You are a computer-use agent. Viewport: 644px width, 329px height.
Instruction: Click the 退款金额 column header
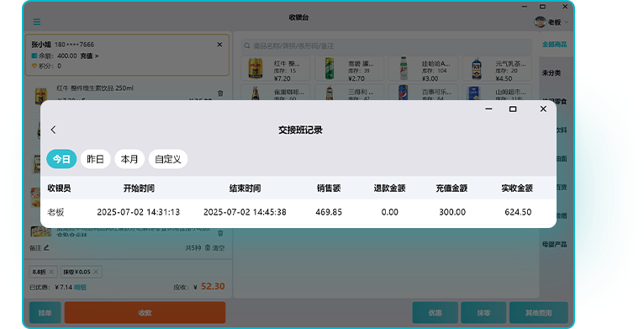pyautogui.click(x=389, y=188)
